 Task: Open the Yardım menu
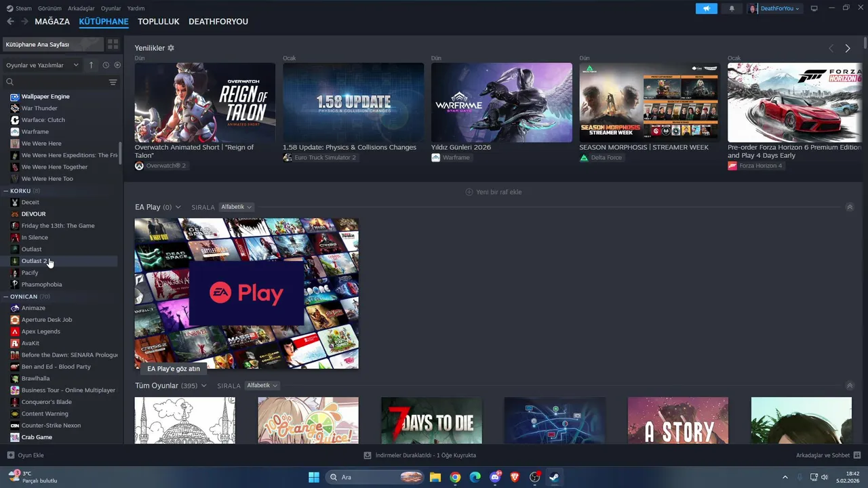[136, 8]
